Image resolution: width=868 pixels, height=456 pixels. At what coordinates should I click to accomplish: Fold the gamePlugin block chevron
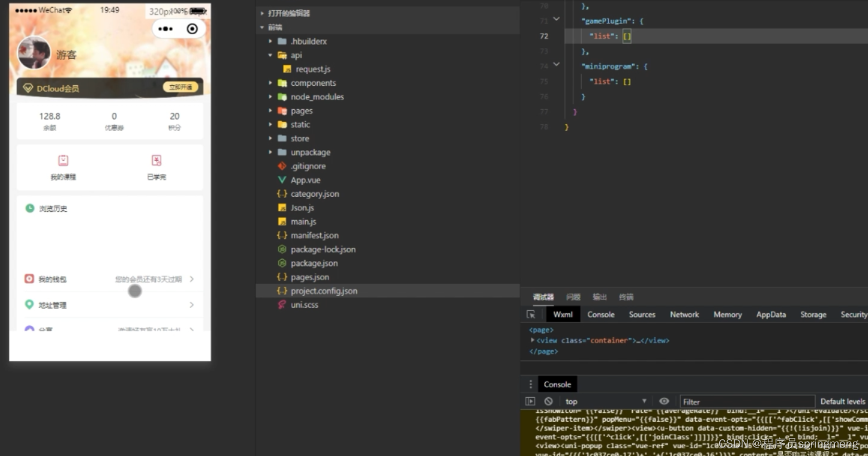(x=556, y=19)
